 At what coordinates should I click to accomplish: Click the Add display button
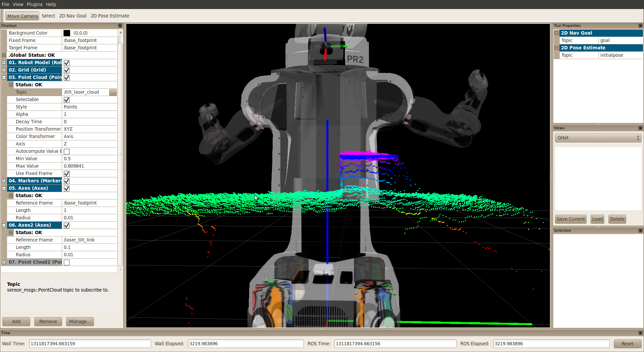click(x=16, y=321)
